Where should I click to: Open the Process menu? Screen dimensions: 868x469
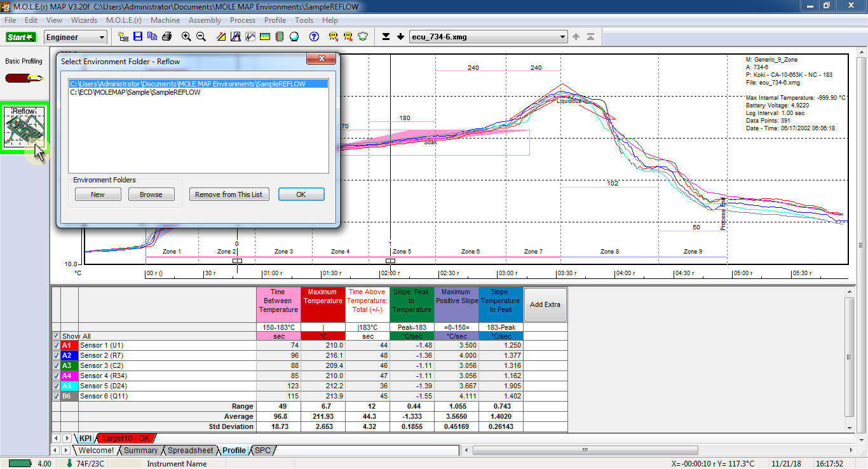[243, 20]
